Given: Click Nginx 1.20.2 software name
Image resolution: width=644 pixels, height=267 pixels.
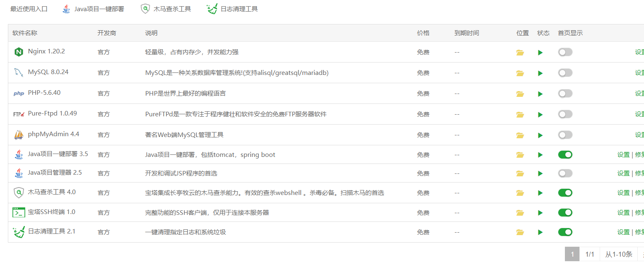Looking at the screenshot, I should pos(46,52).
